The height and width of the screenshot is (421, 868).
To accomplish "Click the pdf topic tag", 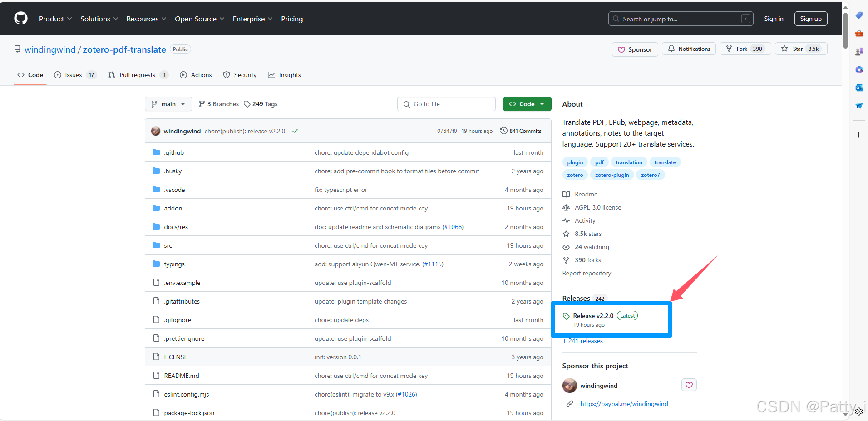I will tap(600, 162).
